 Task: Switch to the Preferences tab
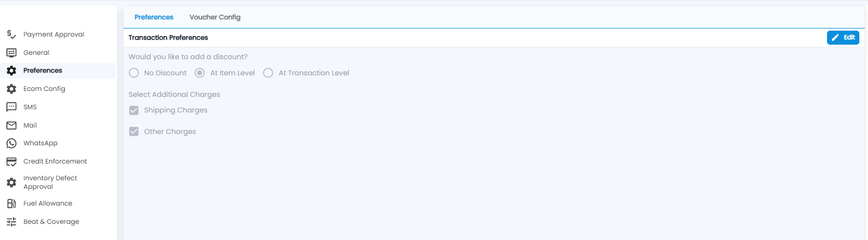pyautogui.click(x=154, y=17)
